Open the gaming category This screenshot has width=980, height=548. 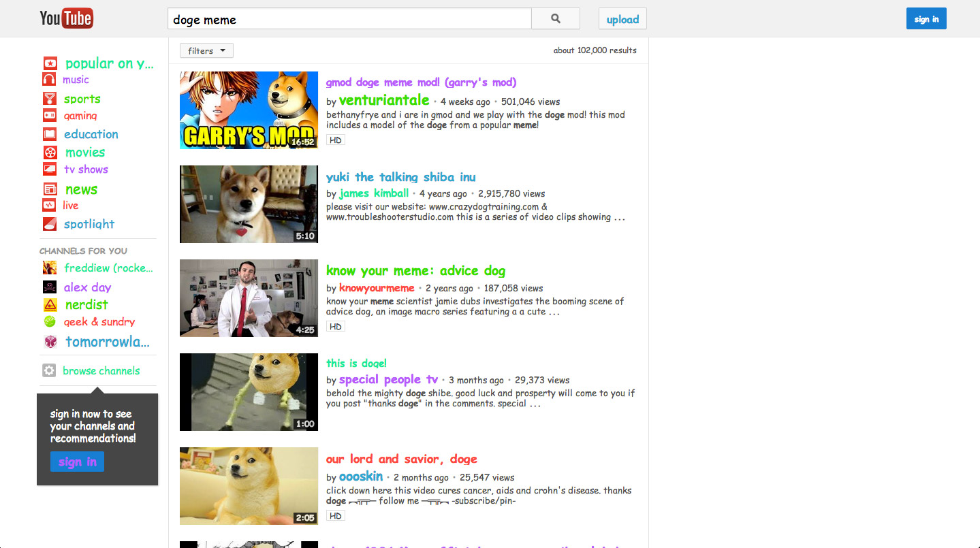80,116
